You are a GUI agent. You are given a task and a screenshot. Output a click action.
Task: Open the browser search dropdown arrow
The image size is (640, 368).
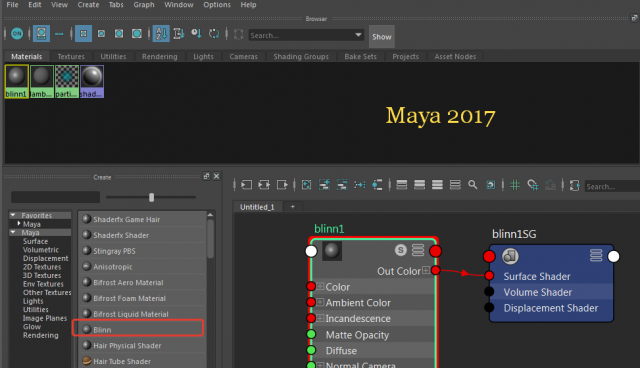[x=358, y=35]
